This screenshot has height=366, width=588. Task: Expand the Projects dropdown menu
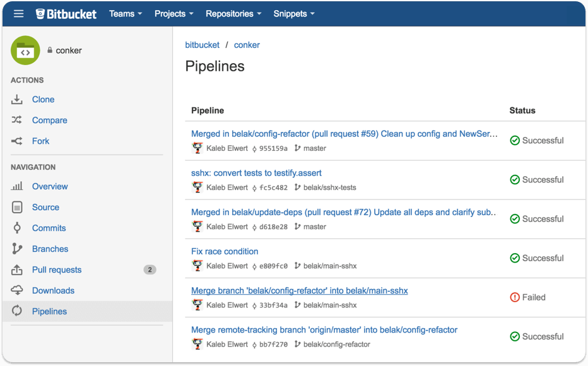(173, 13)
